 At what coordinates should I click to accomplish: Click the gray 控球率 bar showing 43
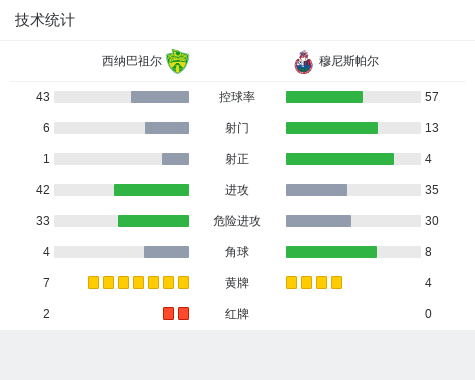pos(160,97)
